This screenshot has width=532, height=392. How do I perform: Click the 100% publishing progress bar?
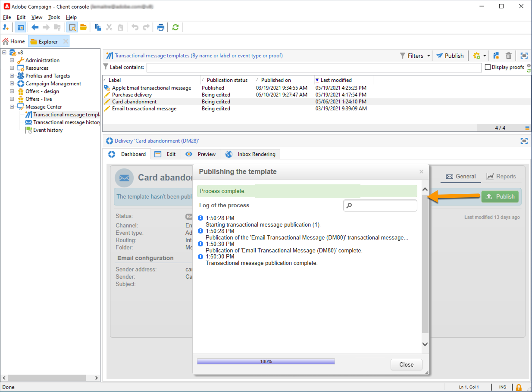coord(266,361)
